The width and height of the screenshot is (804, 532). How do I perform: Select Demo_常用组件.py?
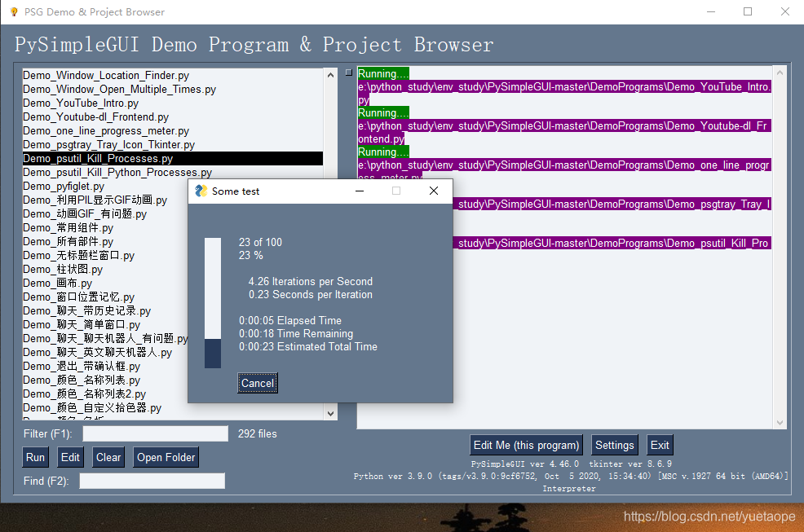click(105, 227)
